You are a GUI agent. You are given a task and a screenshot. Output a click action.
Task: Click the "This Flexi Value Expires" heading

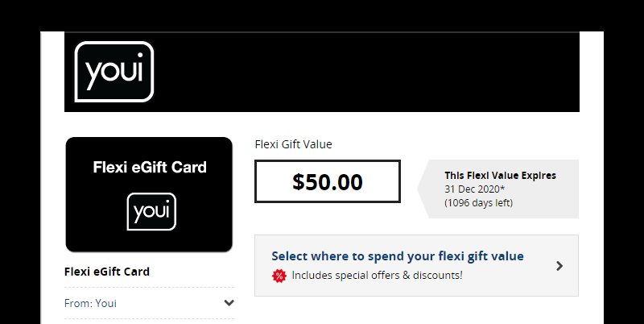[500, 175]
